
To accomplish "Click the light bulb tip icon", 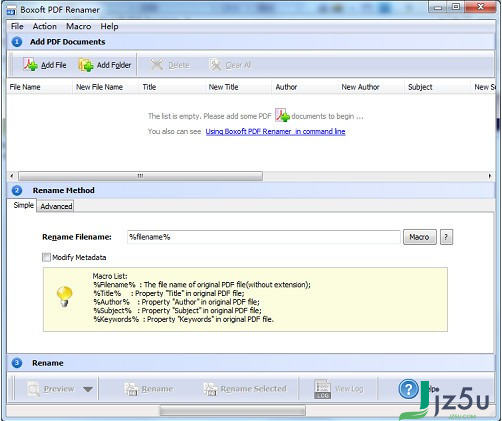I will pyautogui.click(x=64, y=296).
